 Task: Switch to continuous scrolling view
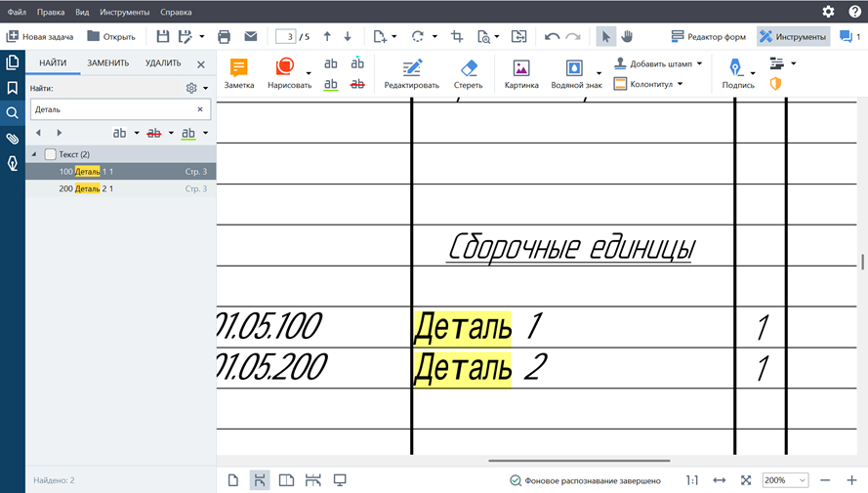[260, 480]
